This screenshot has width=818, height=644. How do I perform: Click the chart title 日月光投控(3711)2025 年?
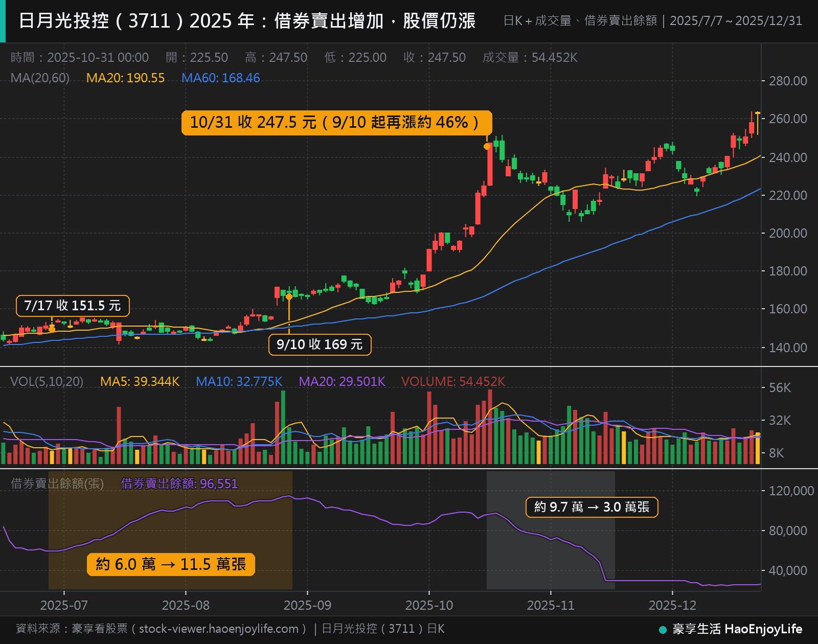(247, 21)
